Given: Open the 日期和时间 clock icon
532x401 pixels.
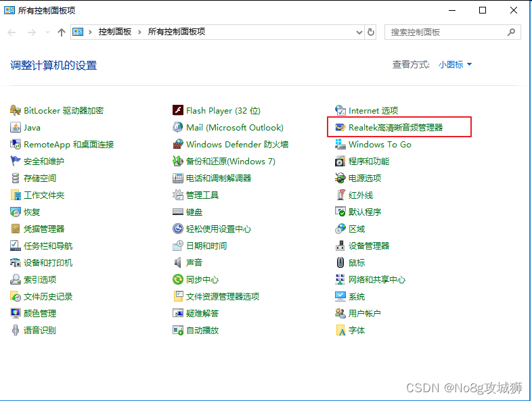Looking at the screenshot, I should point(178,245).
